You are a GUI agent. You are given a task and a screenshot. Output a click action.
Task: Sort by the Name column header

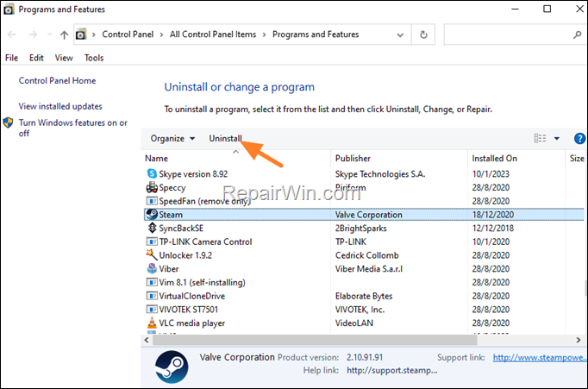tap(156, 159)
